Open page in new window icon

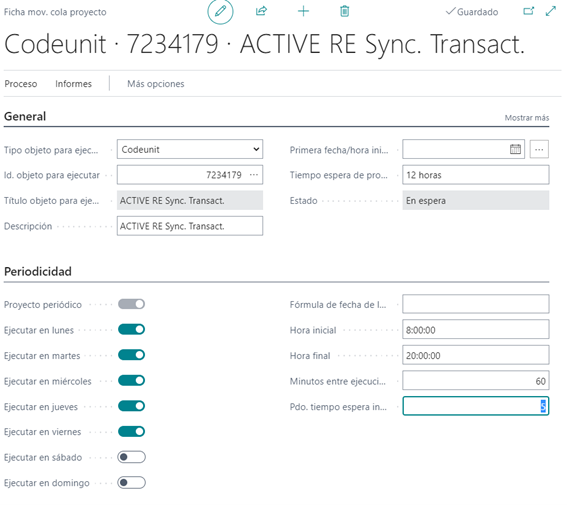[x=528, y=11]
